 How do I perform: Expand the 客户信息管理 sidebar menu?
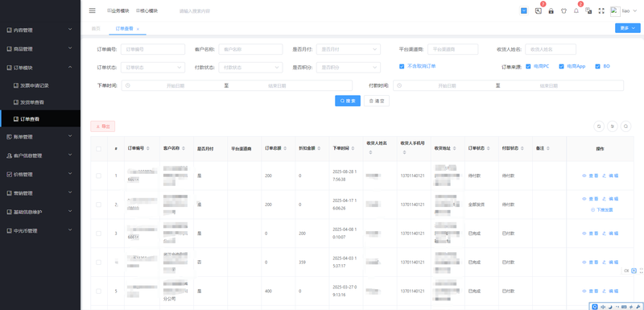click(x=40, y=155)
